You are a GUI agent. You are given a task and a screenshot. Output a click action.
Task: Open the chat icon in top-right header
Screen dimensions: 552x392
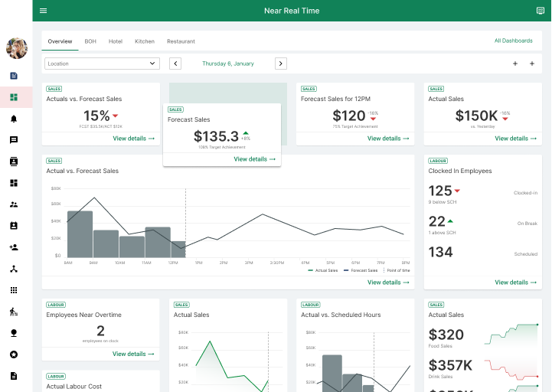(541, 11)
